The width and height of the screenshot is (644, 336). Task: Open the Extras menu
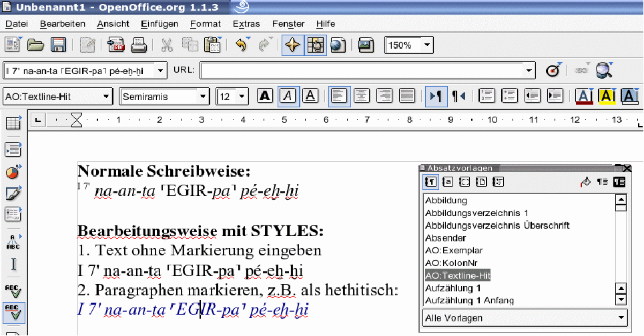[x=246, y=23]
